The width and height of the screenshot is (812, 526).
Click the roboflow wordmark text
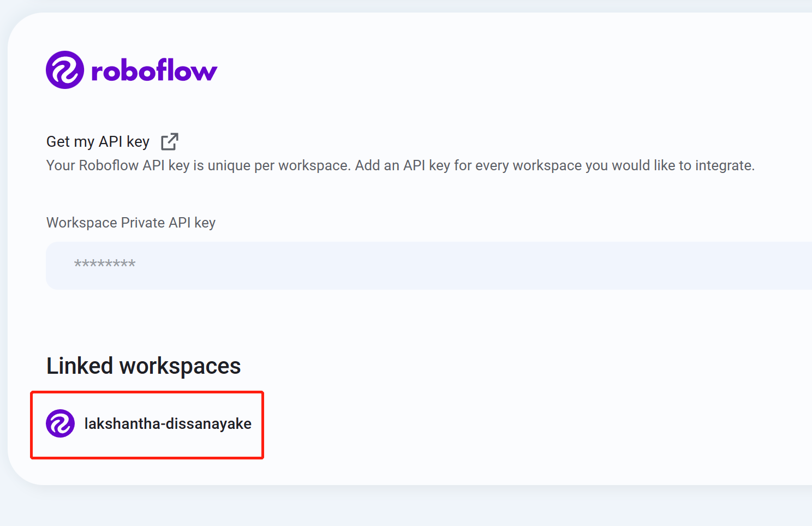(154, 71)
